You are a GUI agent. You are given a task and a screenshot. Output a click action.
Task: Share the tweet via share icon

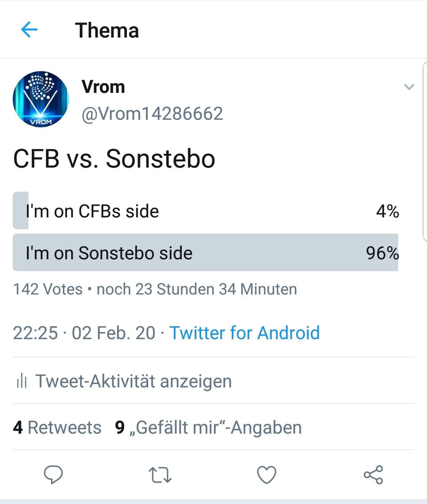click(x=373, y=475)
